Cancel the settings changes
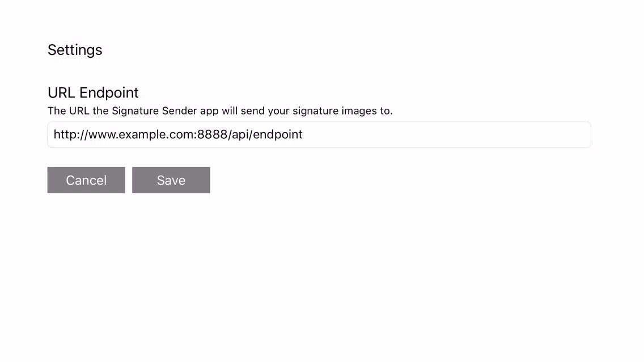 pos(86,180)
